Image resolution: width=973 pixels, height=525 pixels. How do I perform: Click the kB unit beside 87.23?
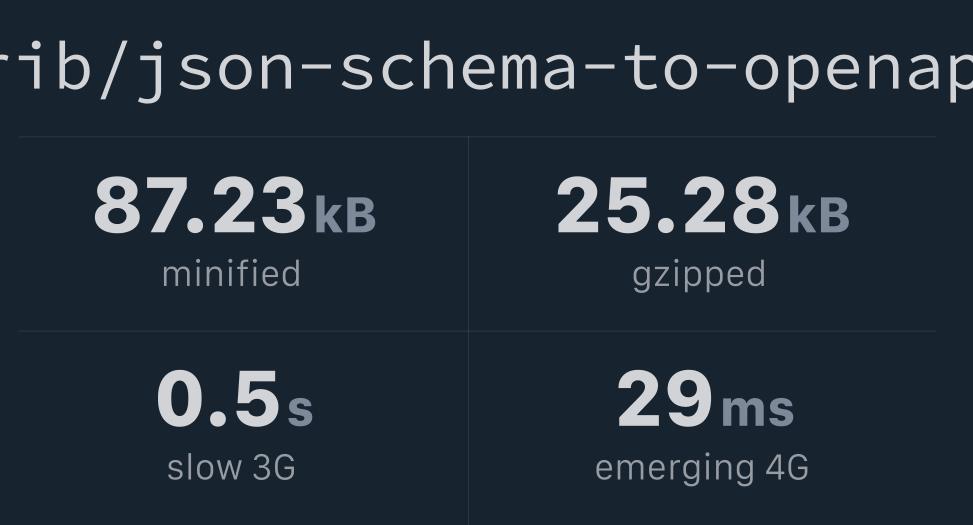click(345, 215)
